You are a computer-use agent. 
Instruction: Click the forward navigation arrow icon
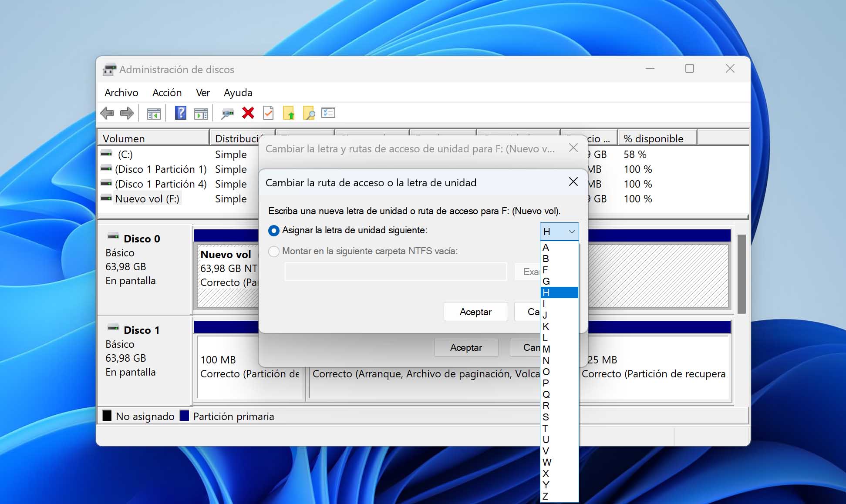tap(126, 112)
